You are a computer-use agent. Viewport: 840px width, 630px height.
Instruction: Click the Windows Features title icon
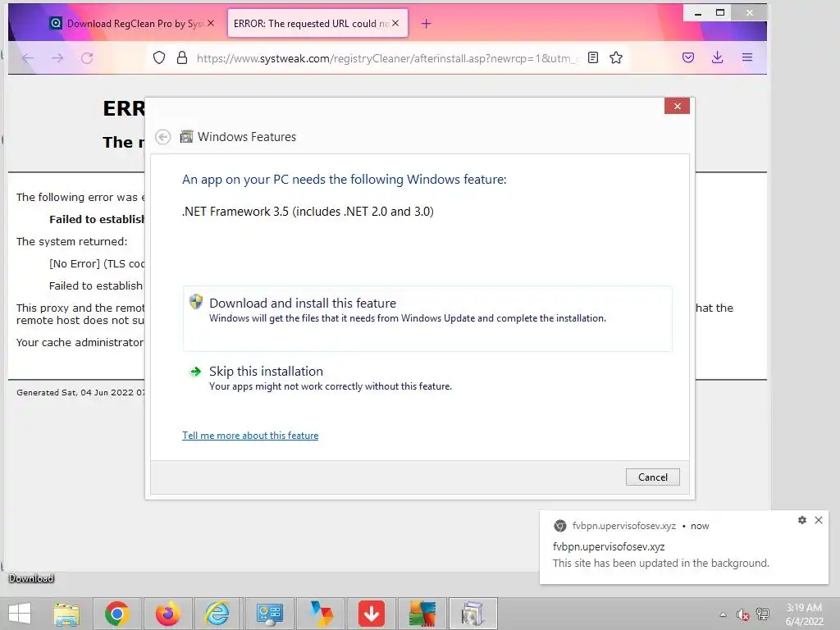click(x=186, y=137)
